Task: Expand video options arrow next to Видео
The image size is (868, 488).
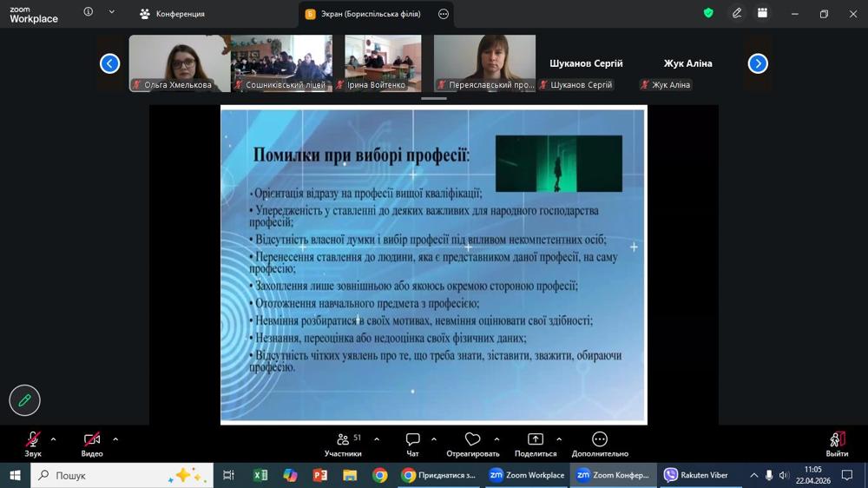Action: (115, 439)
